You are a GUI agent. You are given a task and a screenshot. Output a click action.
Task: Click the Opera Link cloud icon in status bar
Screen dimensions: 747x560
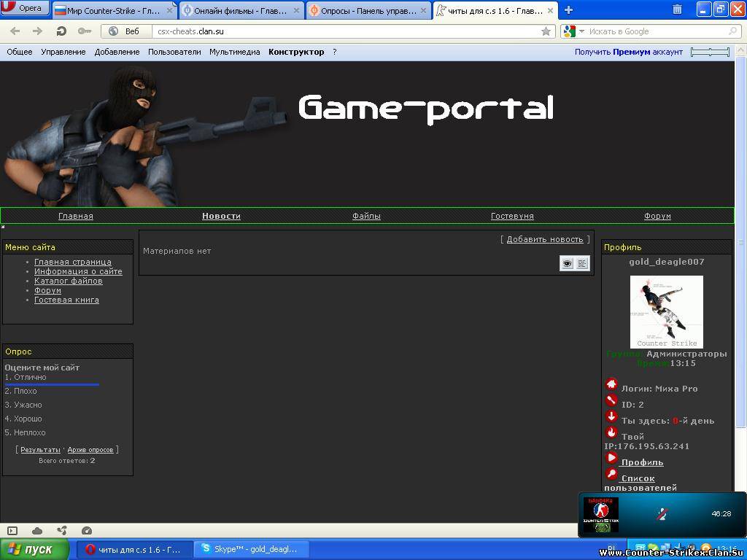[x=37, y=531]
